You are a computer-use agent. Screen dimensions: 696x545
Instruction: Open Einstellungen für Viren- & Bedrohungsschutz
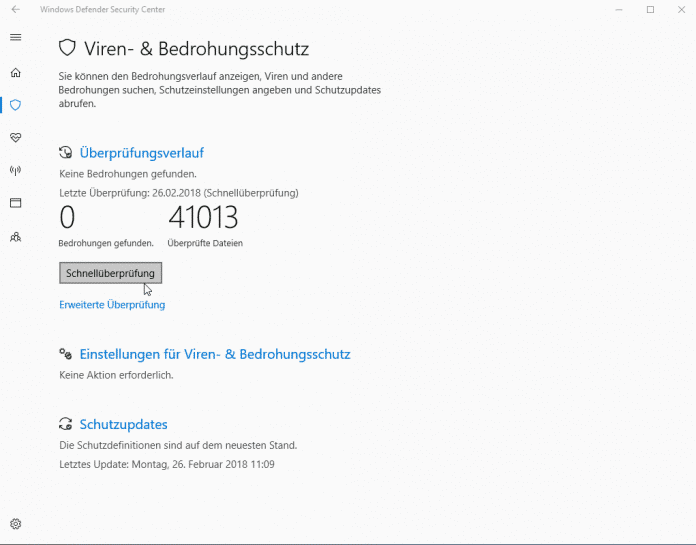tap(214, 354)
